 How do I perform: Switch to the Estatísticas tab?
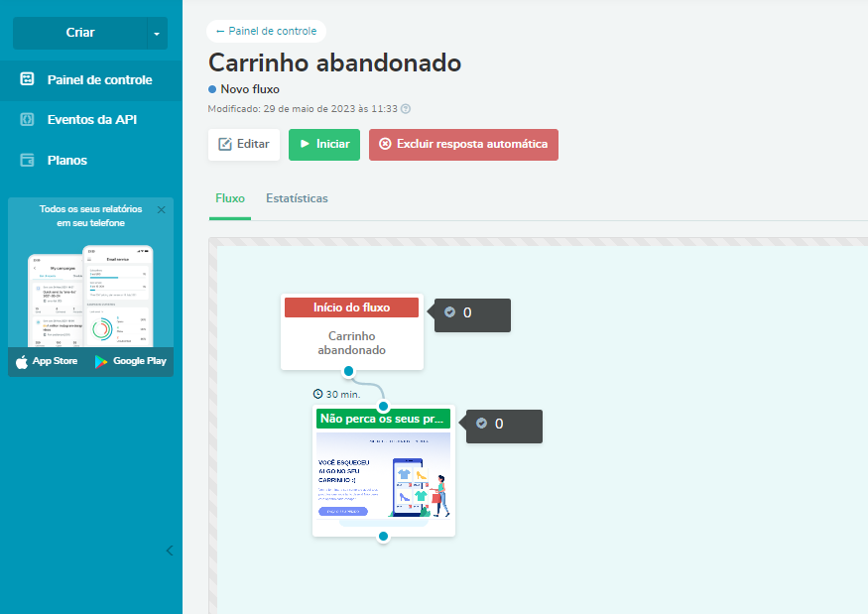(297, 198)
